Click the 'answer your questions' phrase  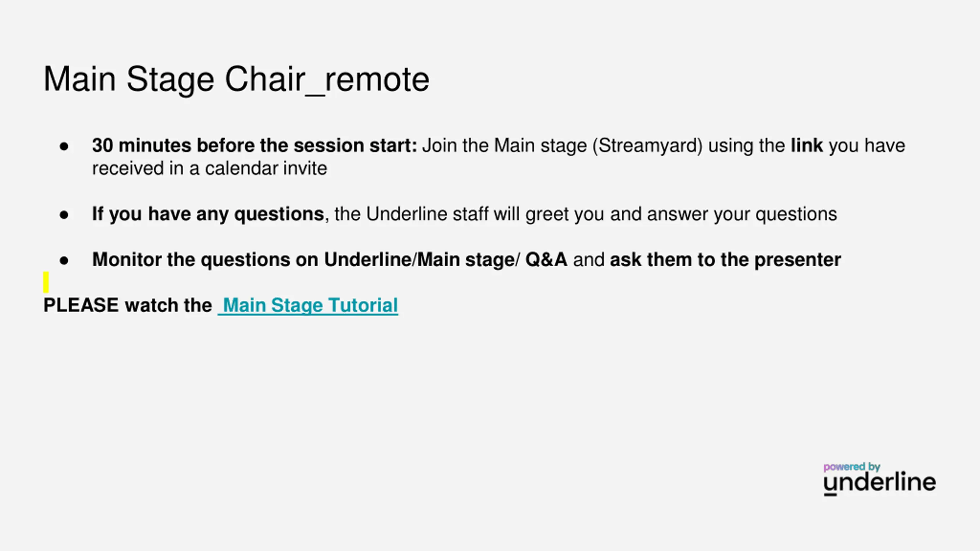click(742, 215)
